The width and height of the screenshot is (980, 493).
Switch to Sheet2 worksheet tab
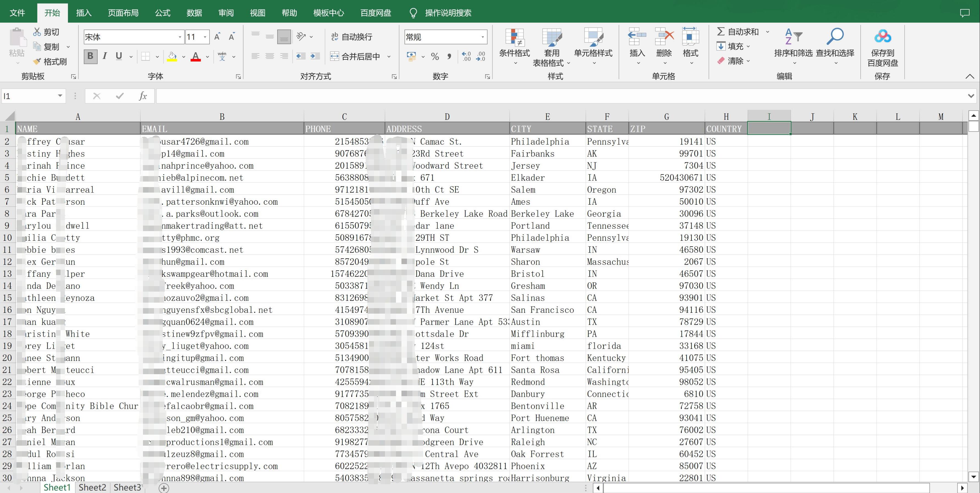click(x=92, y=487)
